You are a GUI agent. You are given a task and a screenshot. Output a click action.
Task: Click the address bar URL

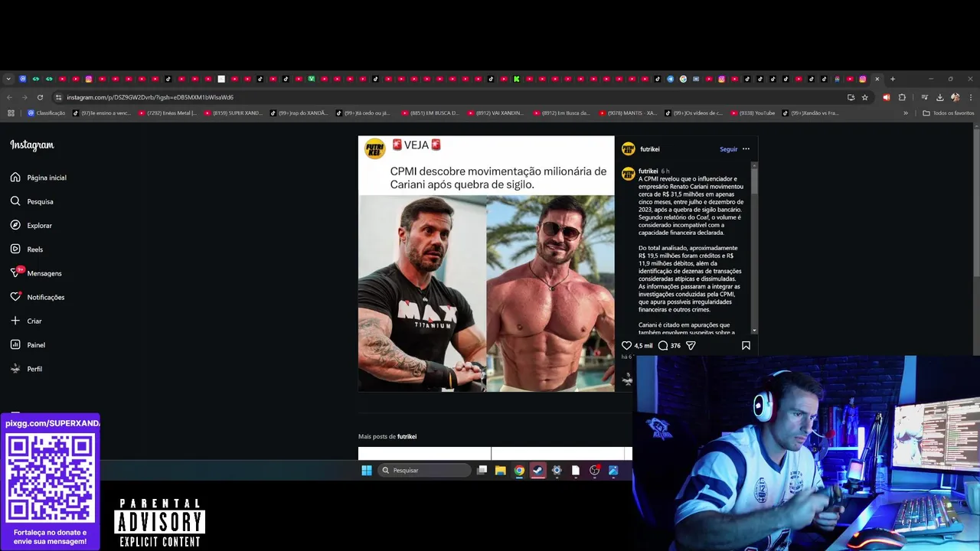click(150, 97)
